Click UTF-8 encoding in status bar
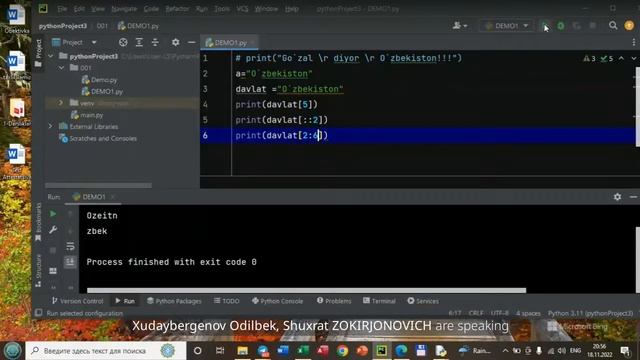This screenshot has width=640, height=360. tap(500, 313)
